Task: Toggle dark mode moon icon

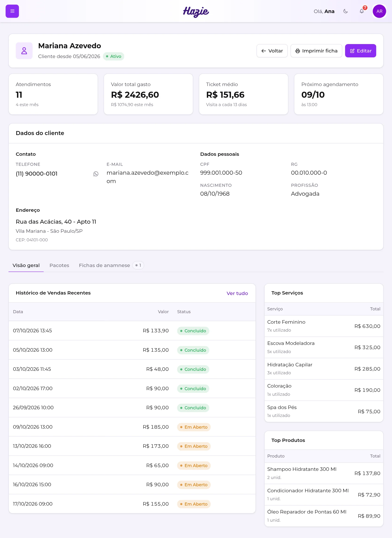Action: [x=346, y=11]
